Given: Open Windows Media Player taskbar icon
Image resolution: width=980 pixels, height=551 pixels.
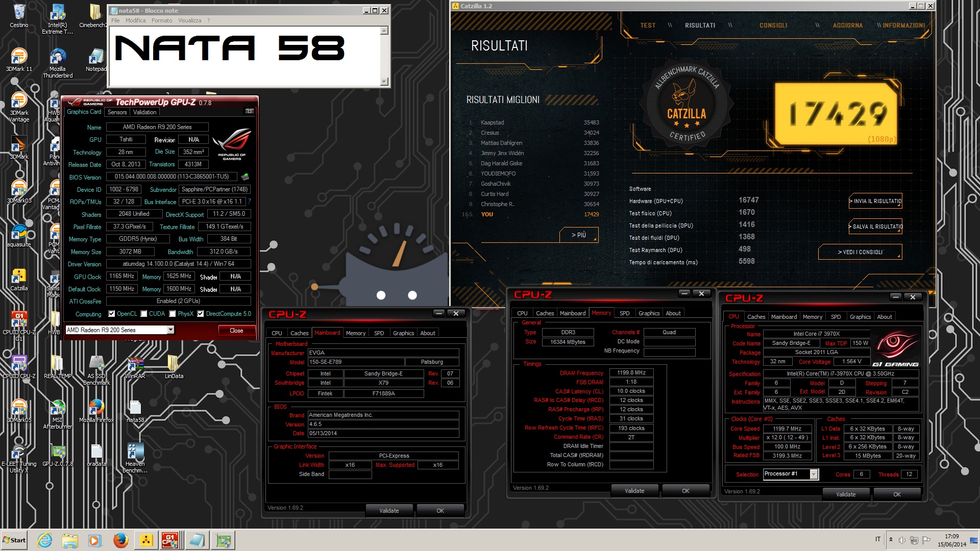Looking at the screenshot, I should pyautogui.click(x=95, y=540).
